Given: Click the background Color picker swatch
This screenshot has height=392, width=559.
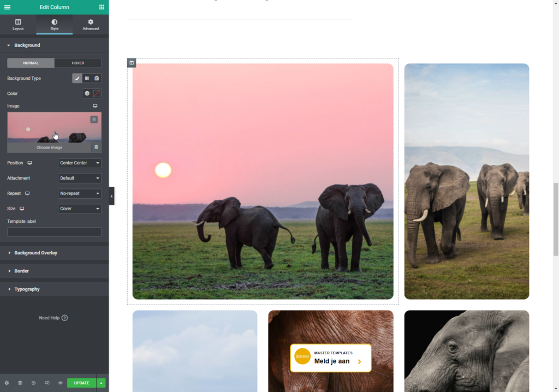Looking at the screenshot, I should (97, 93).
